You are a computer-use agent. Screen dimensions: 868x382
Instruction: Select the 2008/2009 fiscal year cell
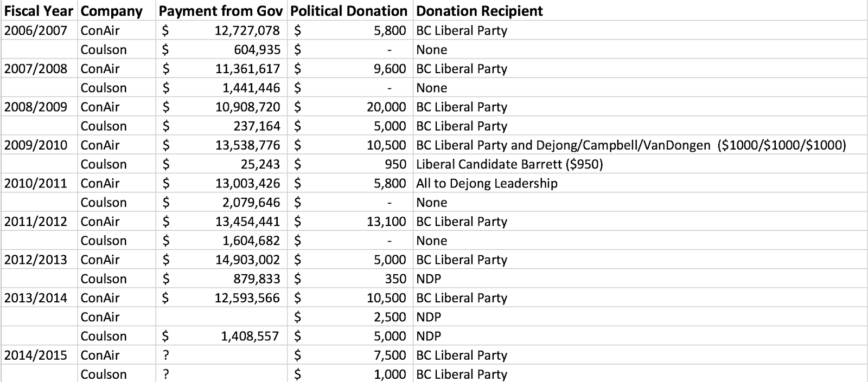[x=36, y=107]
